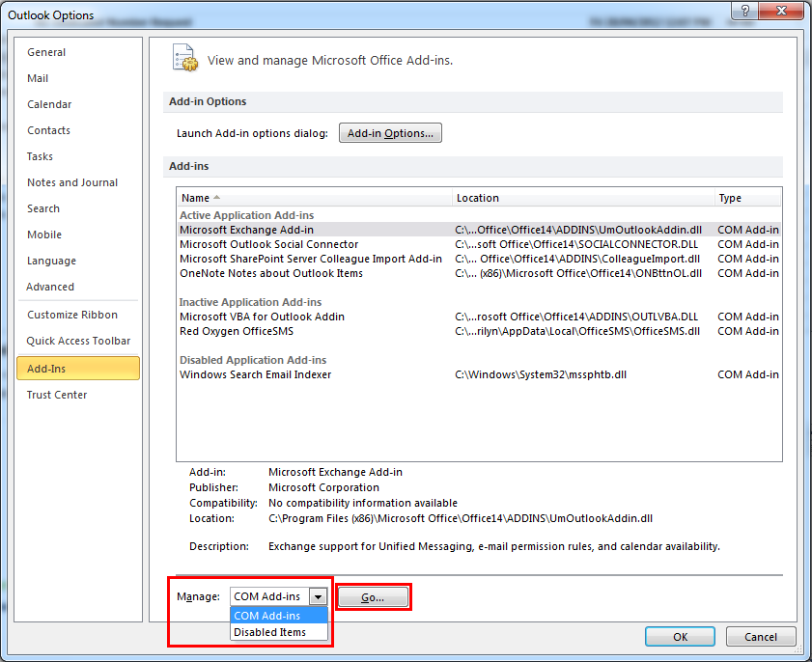The image size is (812, 662).
Task: Open Notes and Journal options
Action: (x=72, y=182)
